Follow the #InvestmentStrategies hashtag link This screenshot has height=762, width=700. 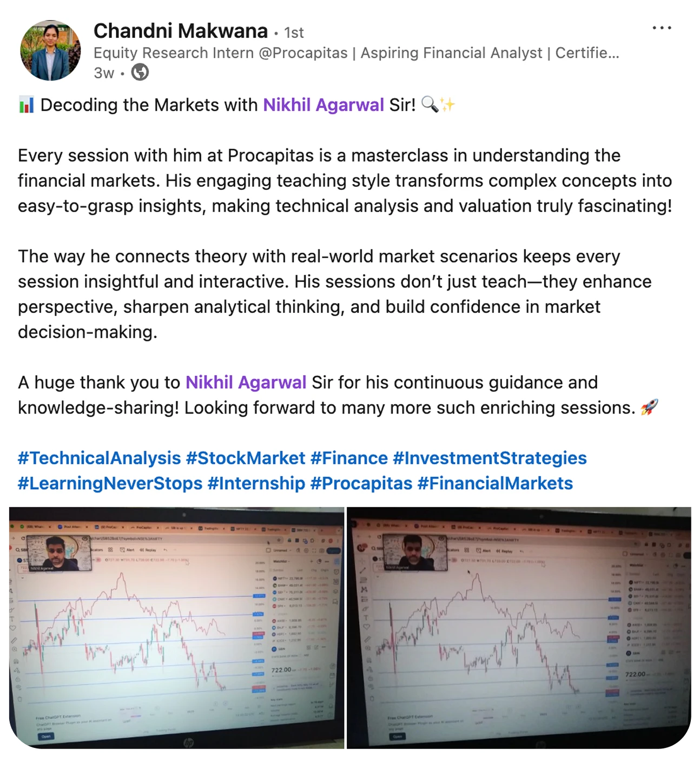coord(490,458)
